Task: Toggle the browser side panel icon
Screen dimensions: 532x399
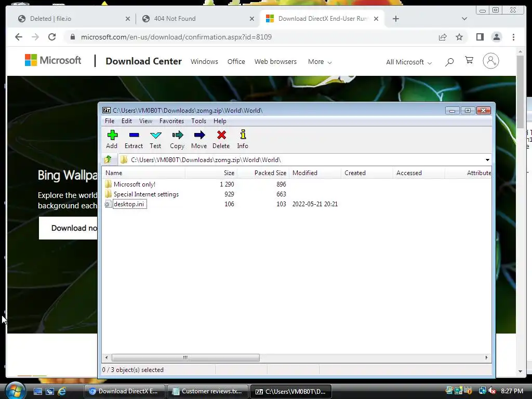Action: point(480,37)
